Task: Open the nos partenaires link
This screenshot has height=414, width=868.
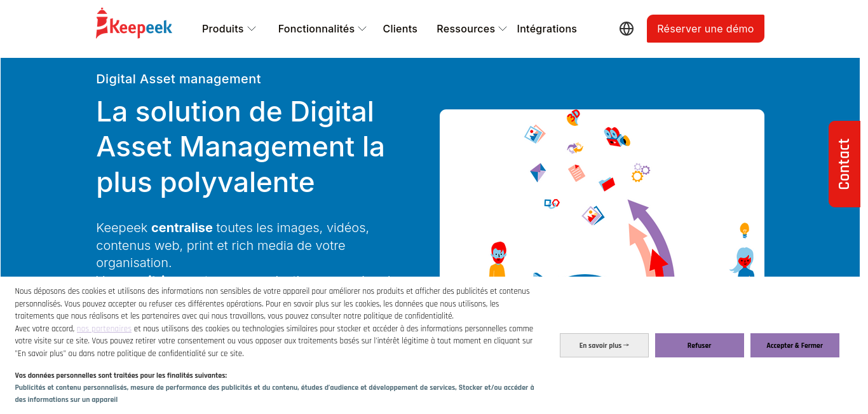Action: [104, 329]
